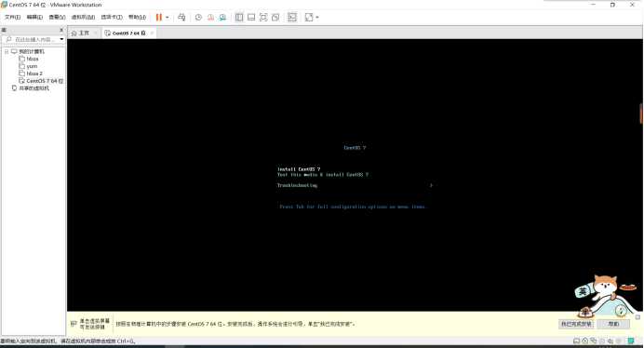Open the 编辑(E) menu
Viewport: 644px width, 348px height.
pos(34,17)
